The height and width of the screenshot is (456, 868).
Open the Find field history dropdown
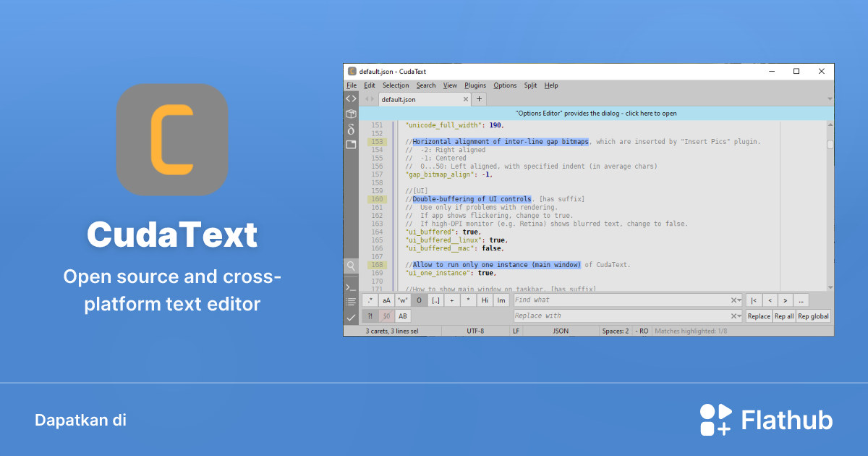(x=739, y=300)
